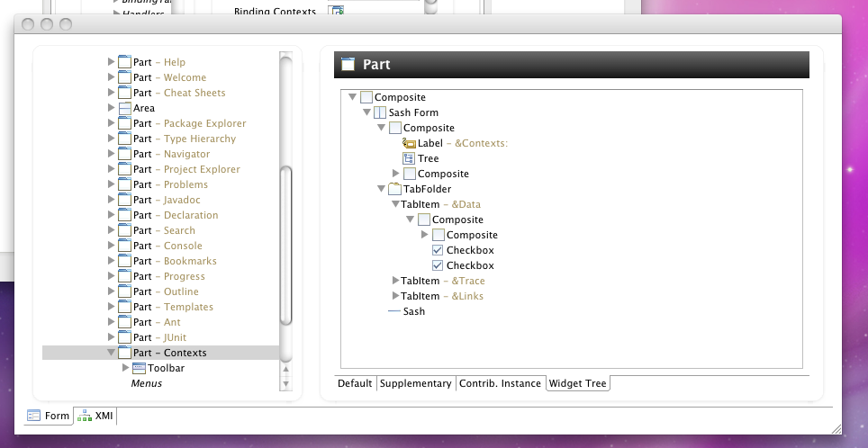This screenshot has height=448, width=868.
Task: Click the Part – Help icon
Action: (124, 62)
